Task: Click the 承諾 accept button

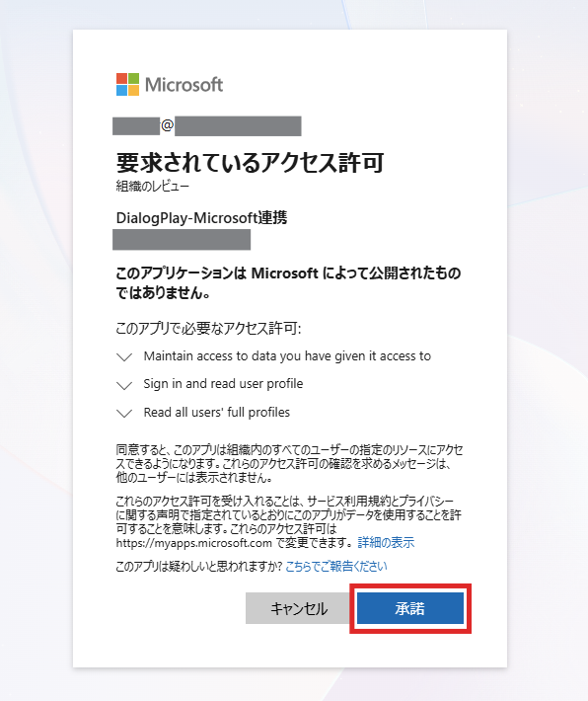Action: 410,608
